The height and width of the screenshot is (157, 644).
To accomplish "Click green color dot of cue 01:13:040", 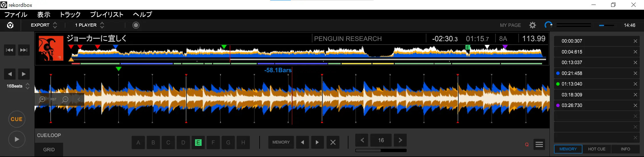I will click(x=558, y=84).
